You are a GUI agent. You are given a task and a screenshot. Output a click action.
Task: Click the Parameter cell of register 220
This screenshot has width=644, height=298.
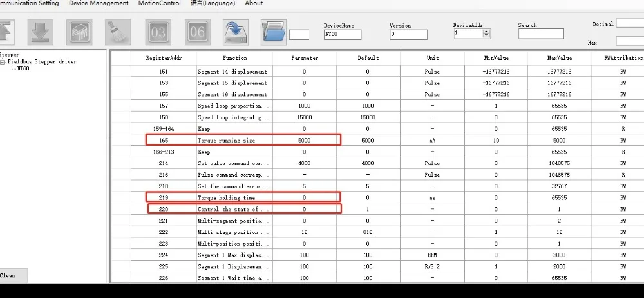click(305, 209)
